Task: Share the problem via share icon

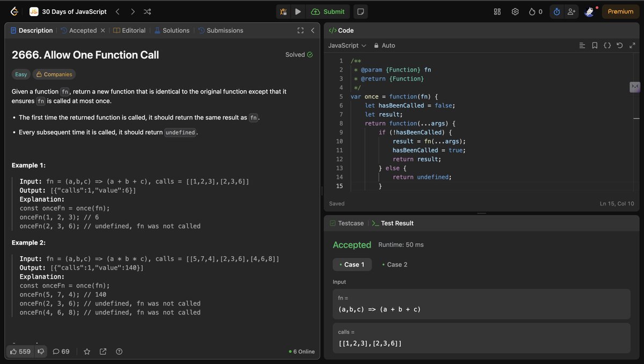Action: [103, 352]
